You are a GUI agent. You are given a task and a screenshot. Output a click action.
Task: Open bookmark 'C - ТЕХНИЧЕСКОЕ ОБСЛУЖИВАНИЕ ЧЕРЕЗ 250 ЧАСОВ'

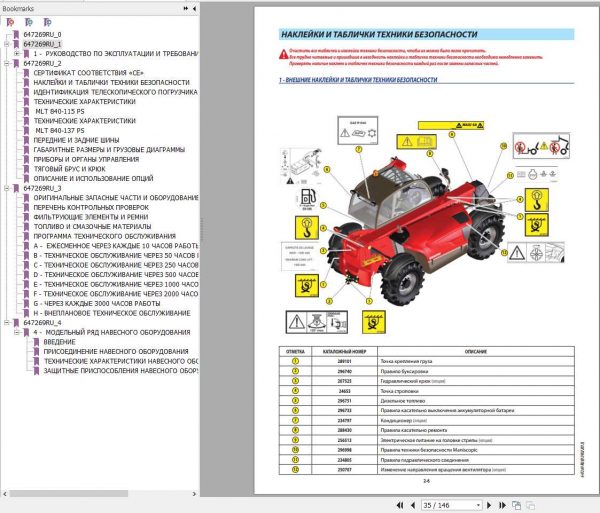116,265
